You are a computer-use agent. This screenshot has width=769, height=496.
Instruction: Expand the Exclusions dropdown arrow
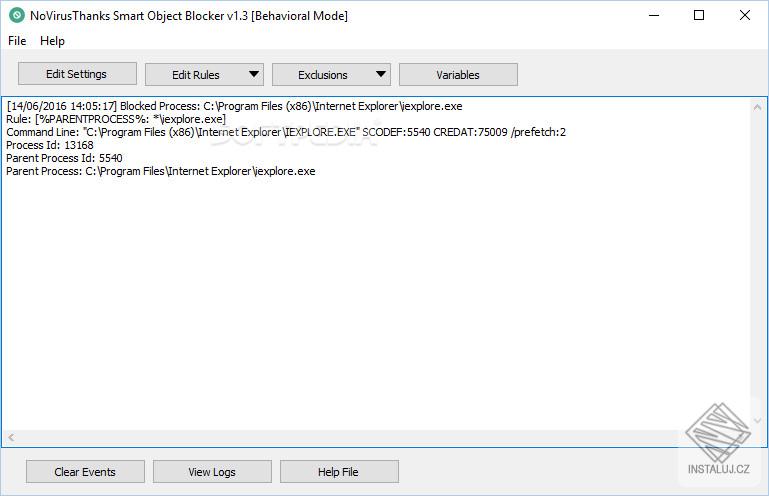tap(381, 74)
